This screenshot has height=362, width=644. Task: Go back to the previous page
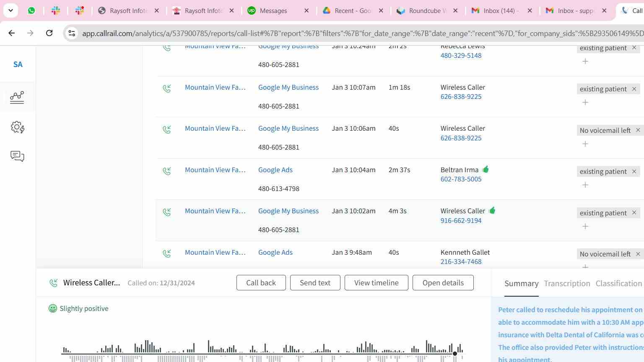point(12,33)
